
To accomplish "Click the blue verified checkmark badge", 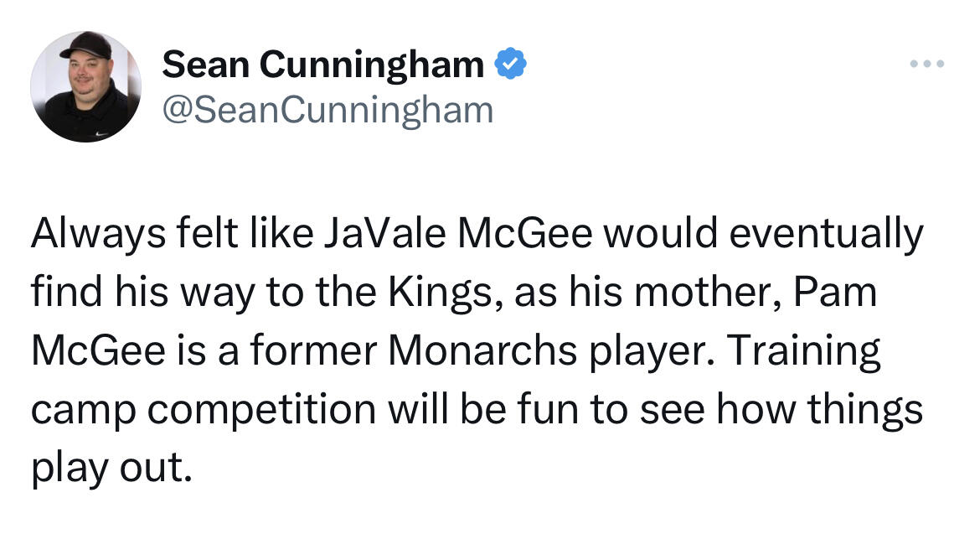I will coord(511,65).
